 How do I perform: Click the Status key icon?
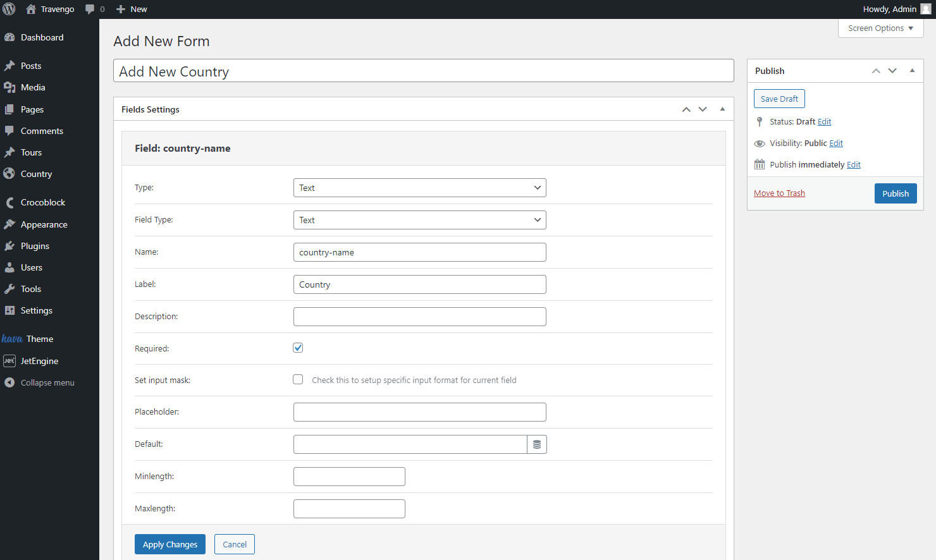(x=760, y=122)
